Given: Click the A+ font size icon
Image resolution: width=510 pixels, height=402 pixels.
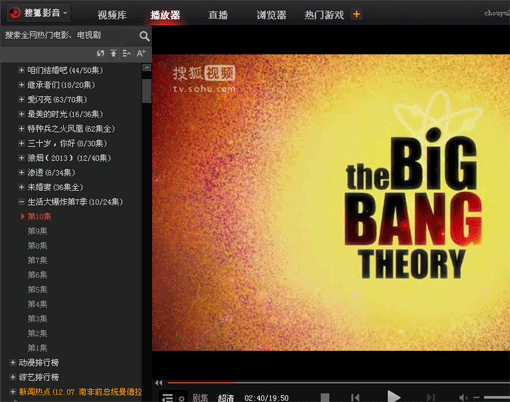Looking at the screenshot, I should (x=141, y=53).
